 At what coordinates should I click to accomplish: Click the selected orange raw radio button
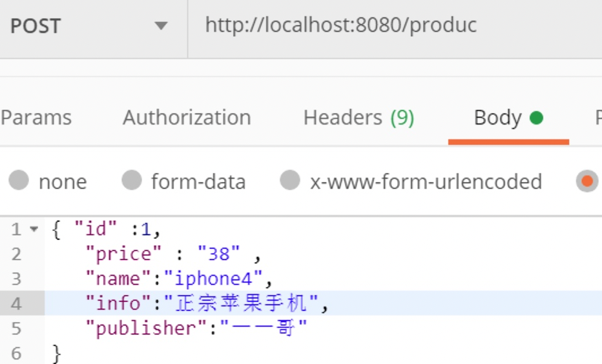(587, 181)
